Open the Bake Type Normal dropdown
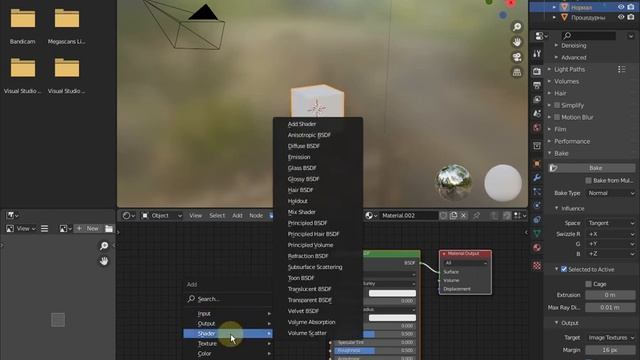640x360 pixels. click(611, 193)
